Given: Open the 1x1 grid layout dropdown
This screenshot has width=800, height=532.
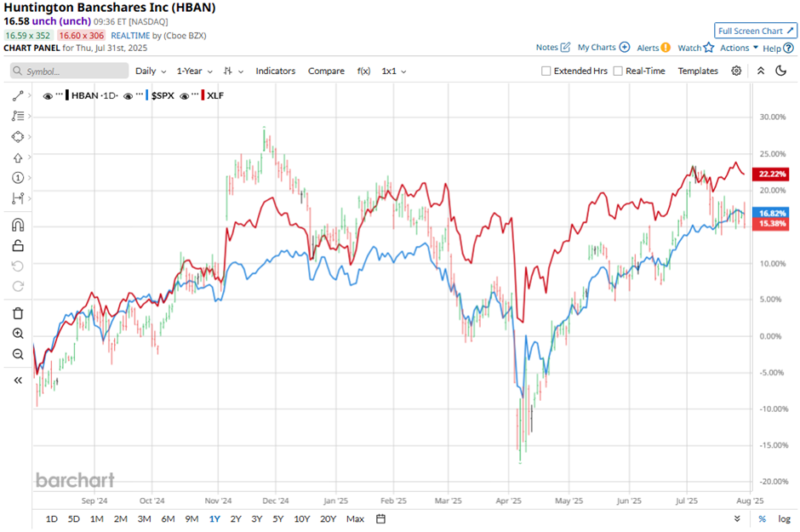Looking at the screenshot, I should 394,71.
